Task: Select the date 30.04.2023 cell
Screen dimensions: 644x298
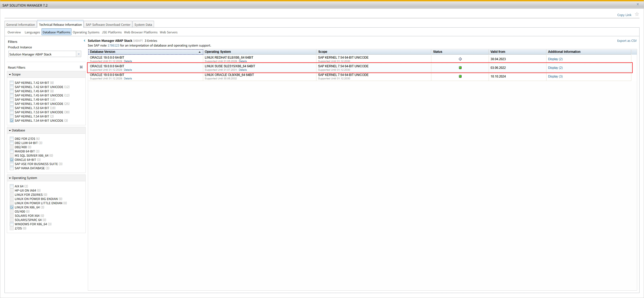Action: 517,59
